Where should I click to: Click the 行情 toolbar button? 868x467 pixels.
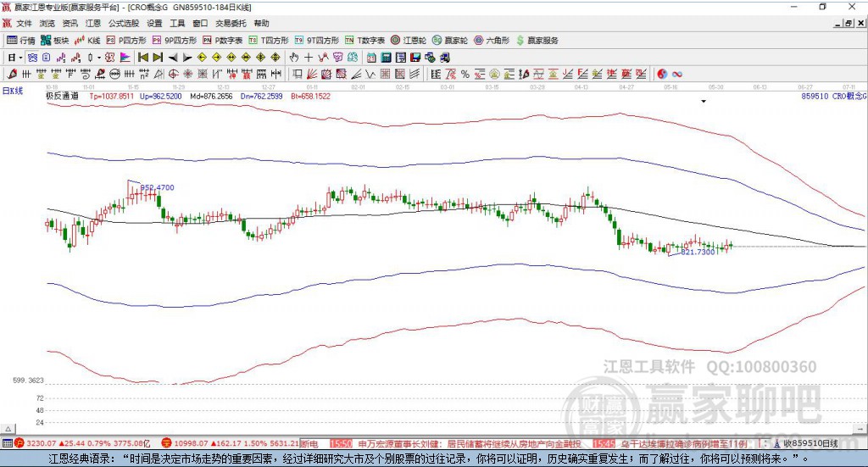(21, 41)
